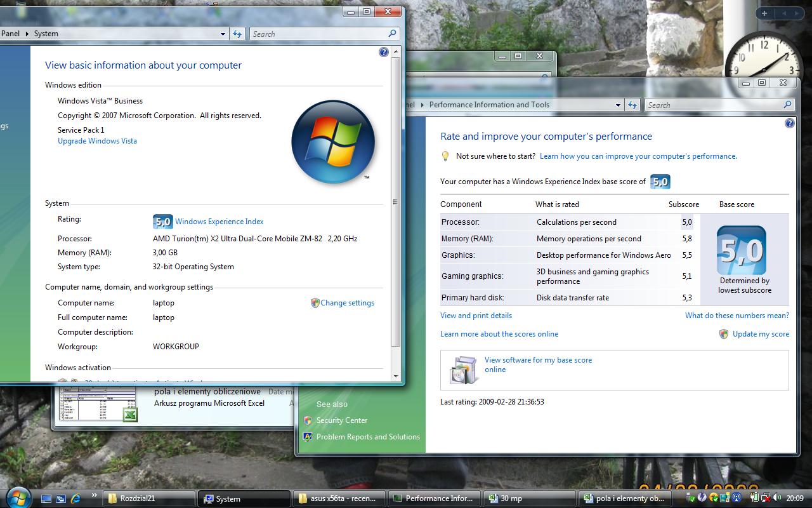Click help icon in System window
Viewport: 812px width, 508px height.
[383, 52]
